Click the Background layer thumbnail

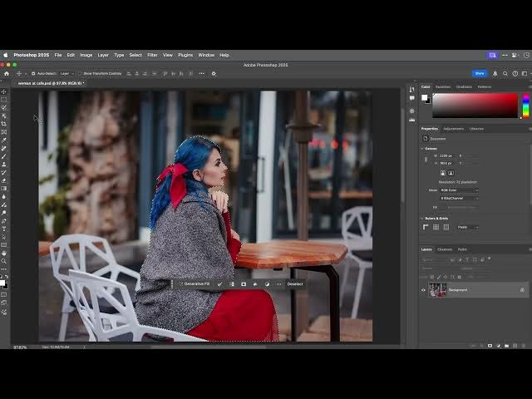point(438,290)
